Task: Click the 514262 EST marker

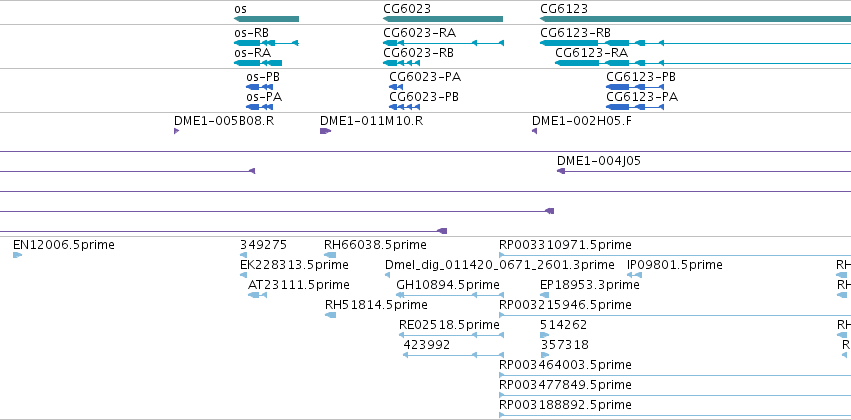Action: click(544, 335)
